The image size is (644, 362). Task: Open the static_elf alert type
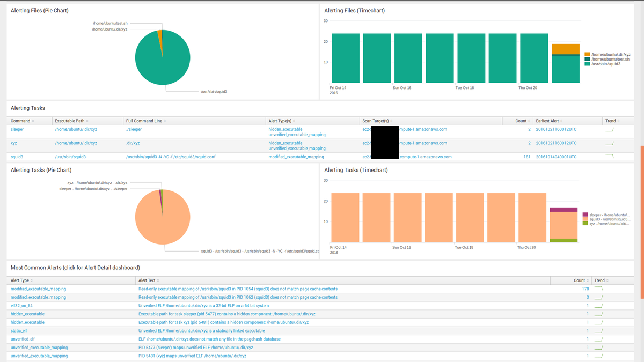[x=19, y=331]
